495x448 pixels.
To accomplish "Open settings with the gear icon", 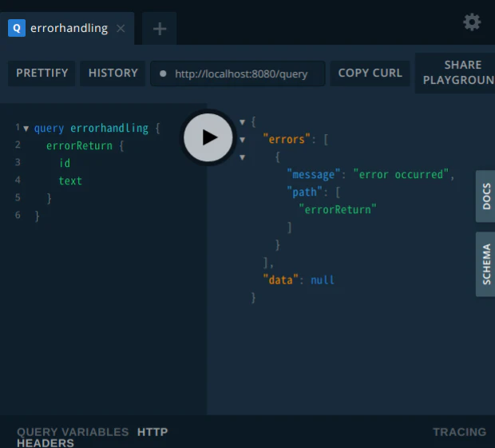I will point(472,22).
